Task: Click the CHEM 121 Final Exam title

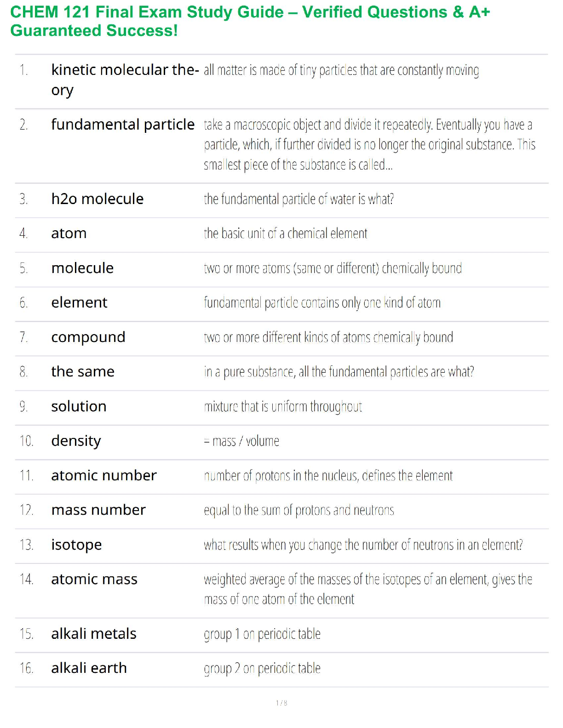Action: (250, 21)
